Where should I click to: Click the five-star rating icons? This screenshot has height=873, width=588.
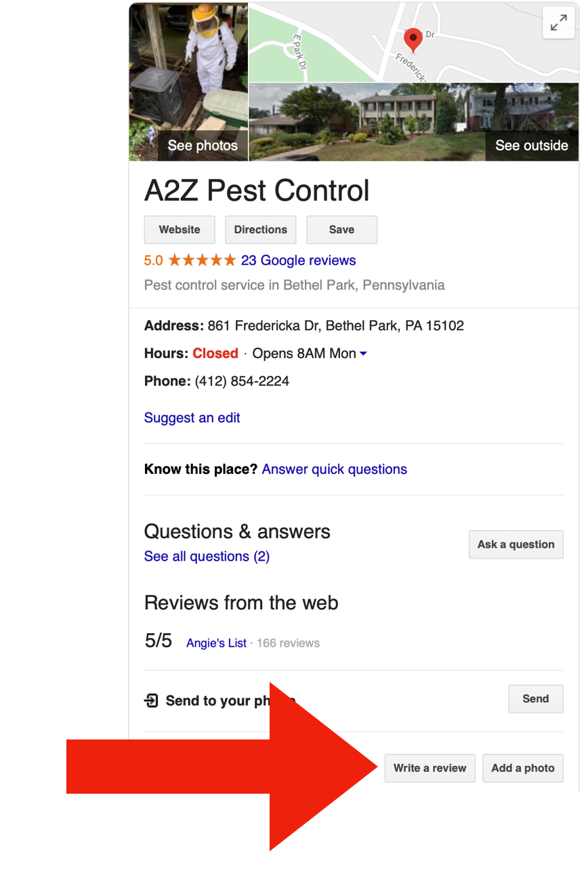coord(202,260)
